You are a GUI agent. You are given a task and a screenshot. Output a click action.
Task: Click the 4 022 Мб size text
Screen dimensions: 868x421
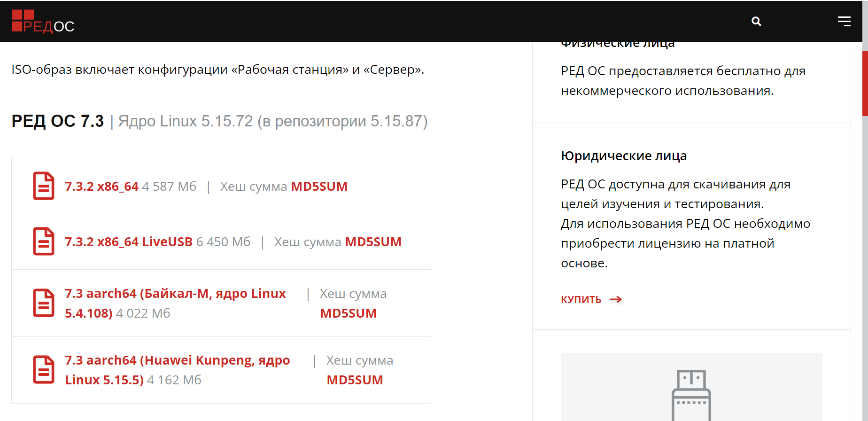[143, 313]
